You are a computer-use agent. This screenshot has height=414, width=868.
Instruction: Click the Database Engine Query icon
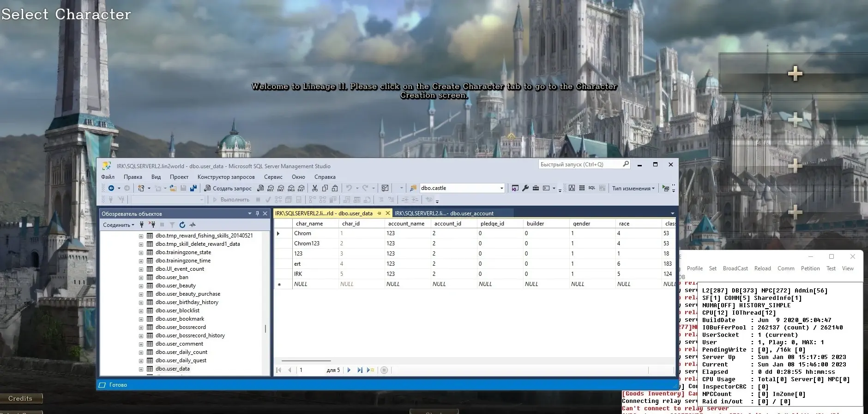(260, 188)
